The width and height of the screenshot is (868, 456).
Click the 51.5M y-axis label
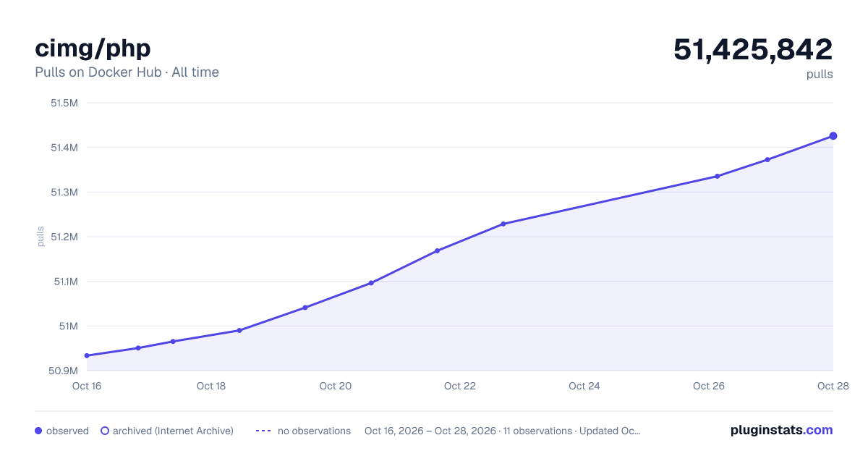(x=64, y=103)
